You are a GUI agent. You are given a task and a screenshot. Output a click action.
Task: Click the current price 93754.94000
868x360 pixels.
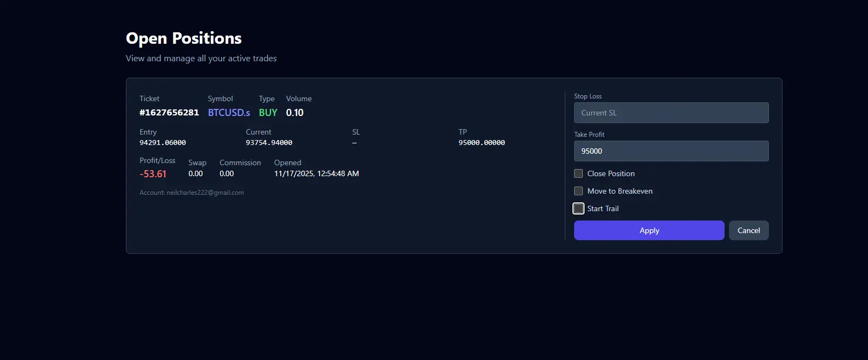[x=269, y=142]
